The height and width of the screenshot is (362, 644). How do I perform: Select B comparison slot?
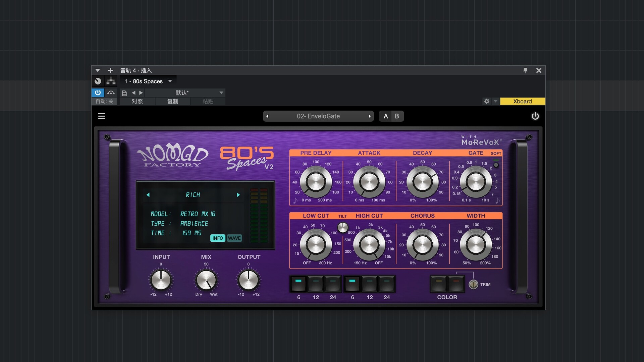pos(397,116)
